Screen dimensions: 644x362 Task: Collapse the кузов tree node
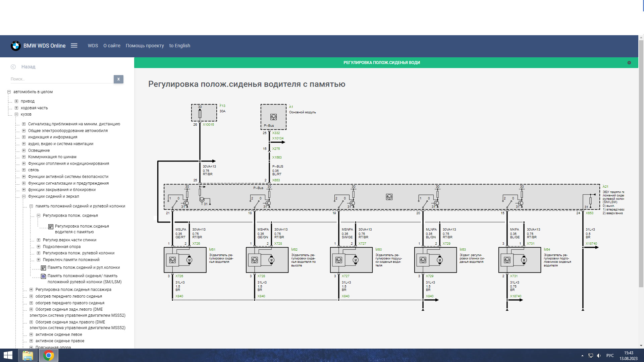16,114
